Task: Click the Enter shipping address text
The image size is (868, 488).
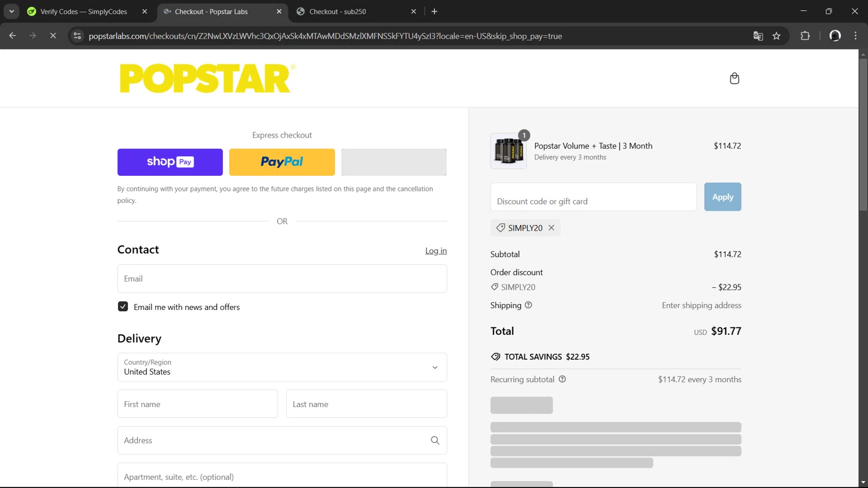Action: (x=701, y=305)
